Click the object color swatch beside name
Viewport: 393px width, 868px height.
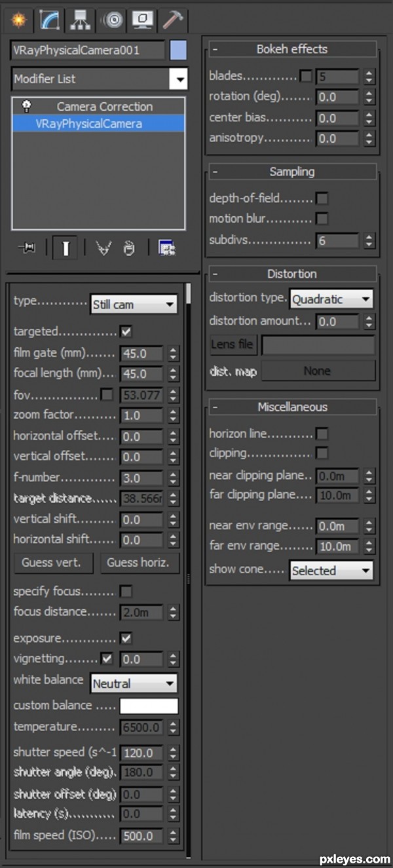(x=178, y=50)
